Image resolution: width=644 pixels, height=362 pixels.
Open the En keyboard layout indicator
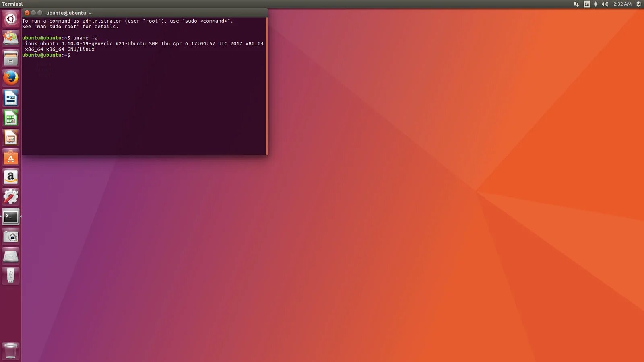(587, 4)
